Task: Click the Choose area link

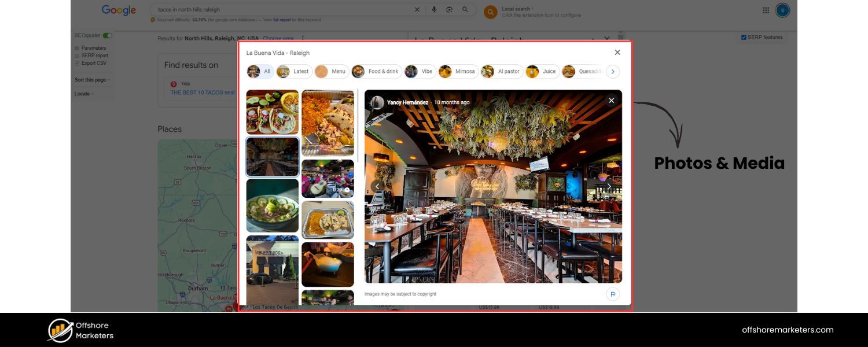Action: [278, 39]
